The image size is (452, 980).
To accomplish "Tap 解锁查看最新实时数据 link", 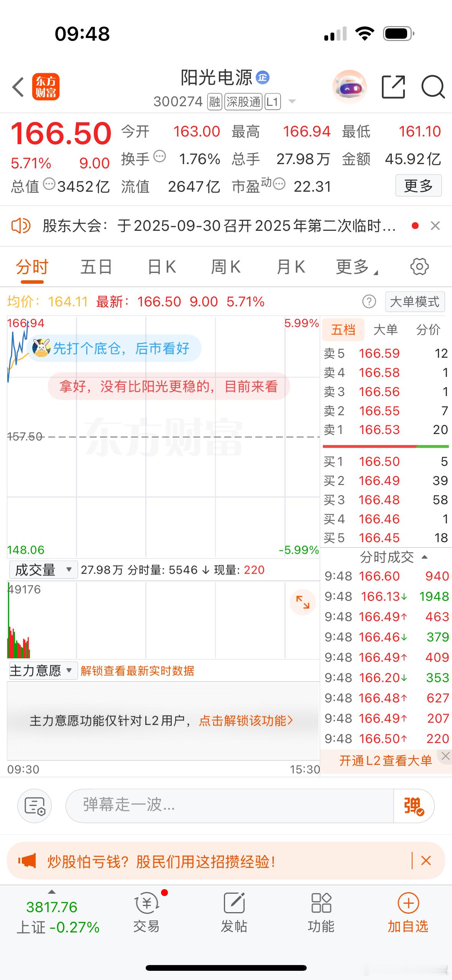I will [x=137, y=671].
